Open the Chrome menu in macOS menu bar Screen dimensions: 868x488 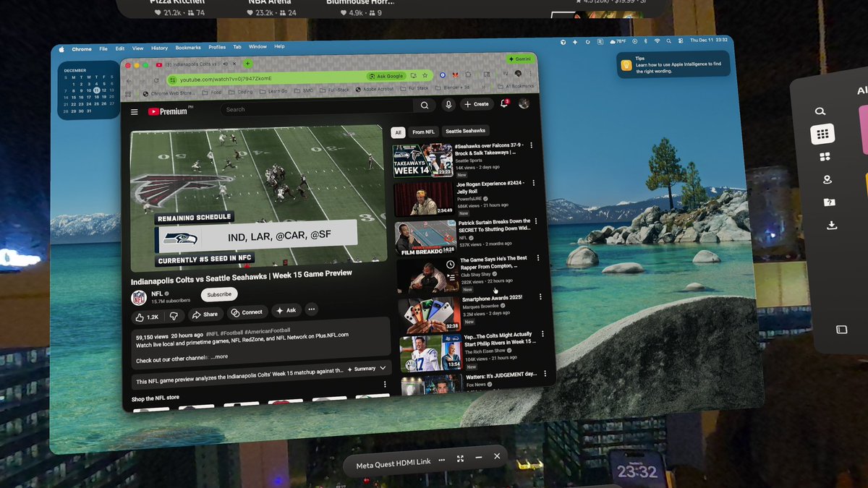click(82, 49)
